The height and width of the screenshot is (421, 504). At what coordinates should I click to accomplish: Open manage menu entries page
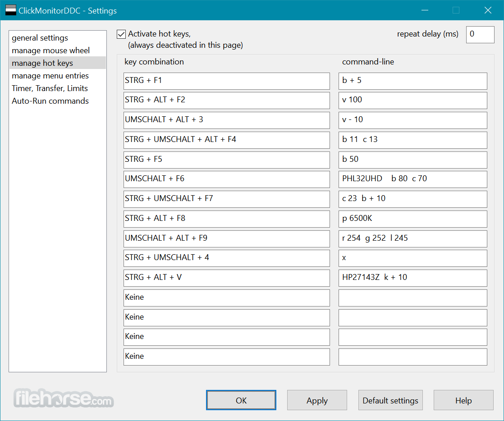pyautogui.click(x=58, y=76)
